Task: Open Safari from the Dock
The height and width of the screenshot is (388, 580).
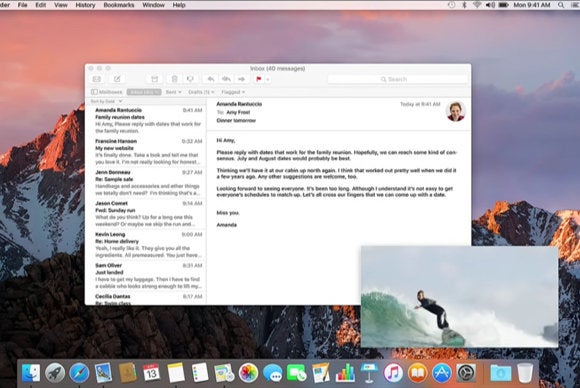Action: 79,372
